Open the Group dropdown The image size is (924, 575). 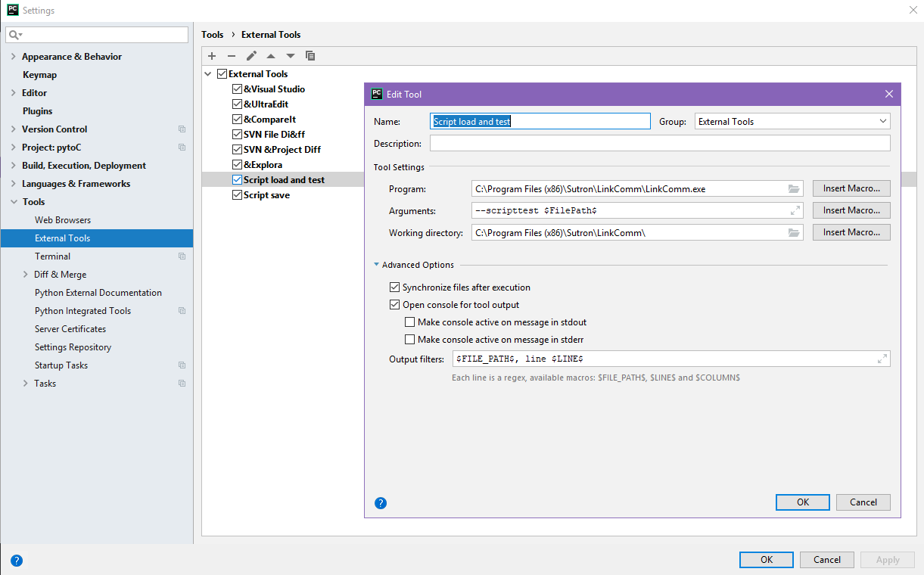792,121
